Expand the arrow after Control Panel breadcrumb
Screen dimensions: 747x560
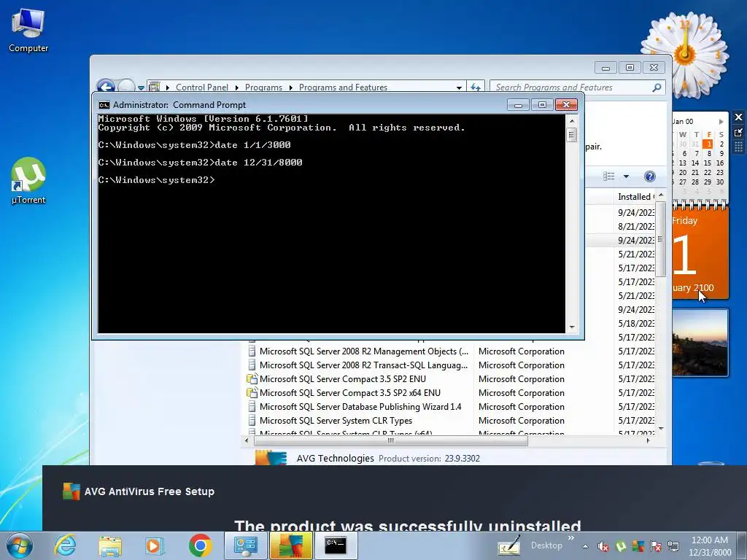pos(237,87)
